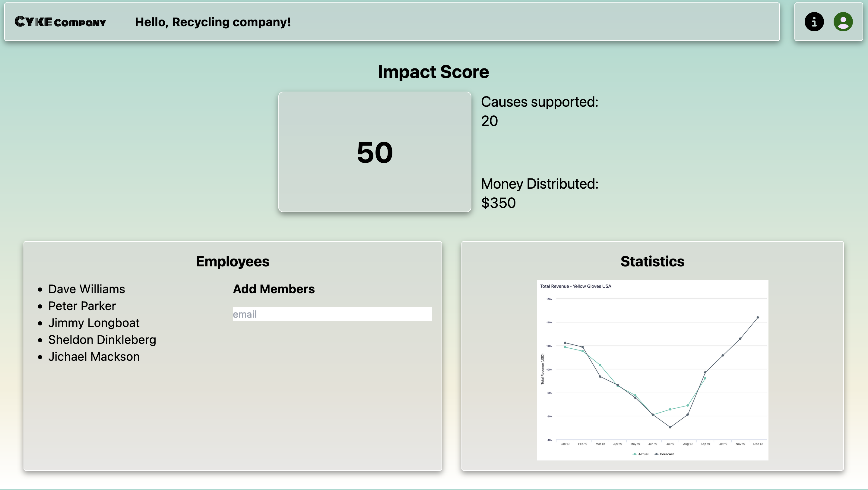This screenshot has width=868, height=490.
Task: Click the impact score box showing 50
Action: tap(375, 152)
